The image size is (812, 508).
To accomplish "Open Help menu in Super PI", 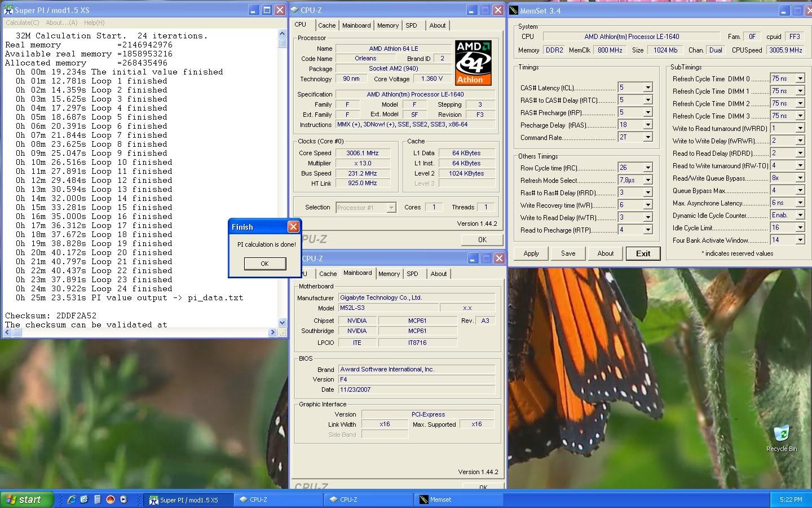I will (x=94, y=23).
